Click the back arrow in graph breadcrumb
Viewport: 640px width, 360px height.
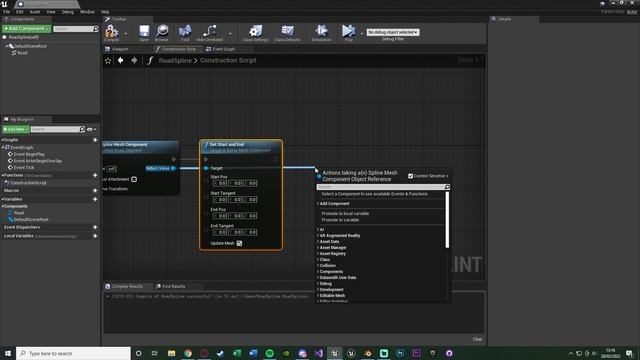120,60
